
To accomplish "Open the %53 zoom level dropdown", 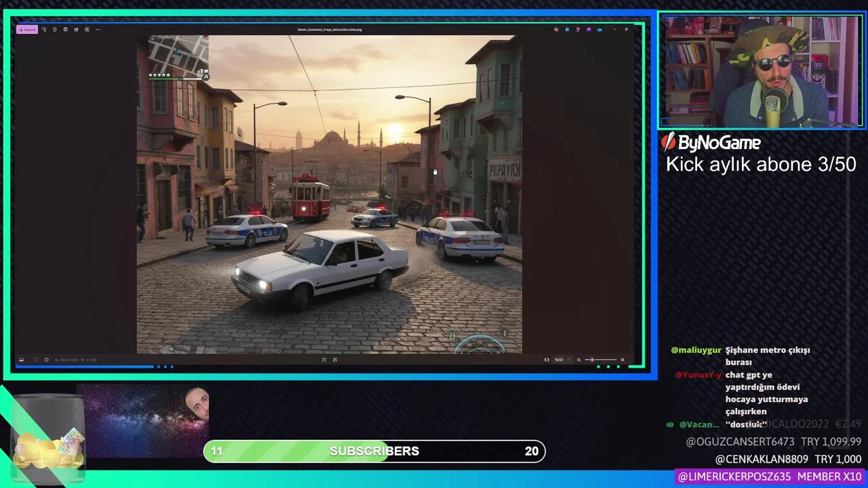I will (563, 360).
